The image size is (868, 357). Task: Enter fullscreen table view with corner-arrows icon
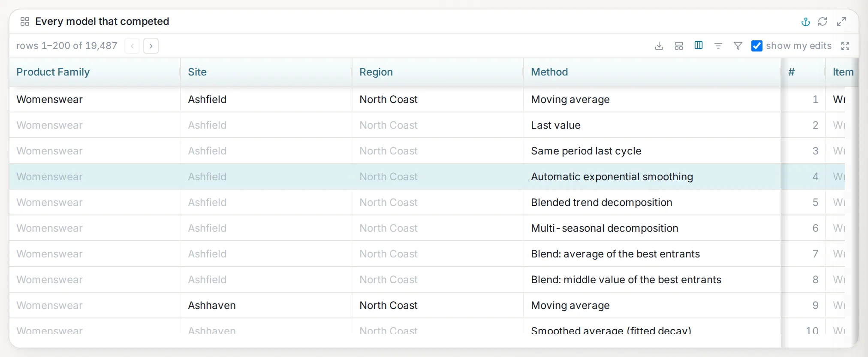845,46
